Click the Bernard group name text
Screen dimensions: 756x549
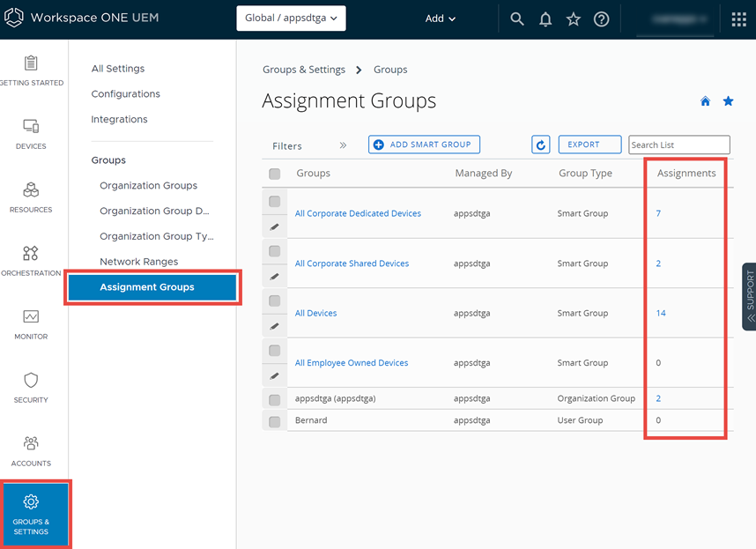tap(311, 420)
